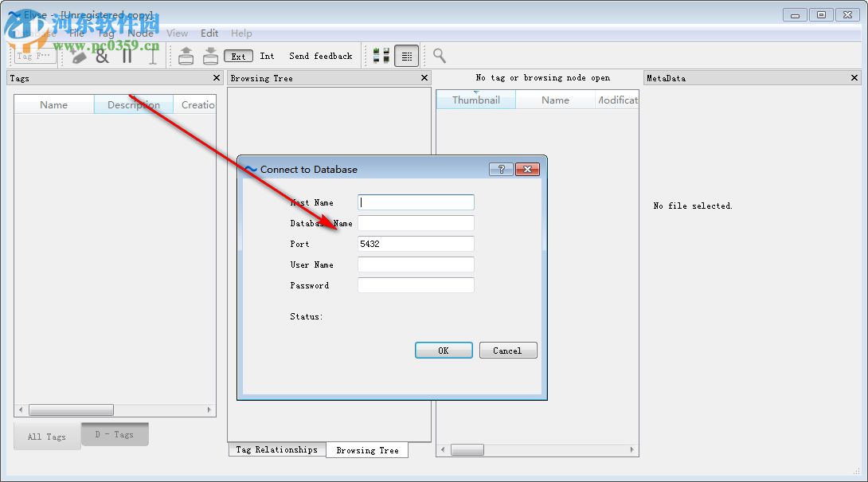868x482 pixels.
Task: Click the Creation column header in Tags
Action: tap(195, 104)
